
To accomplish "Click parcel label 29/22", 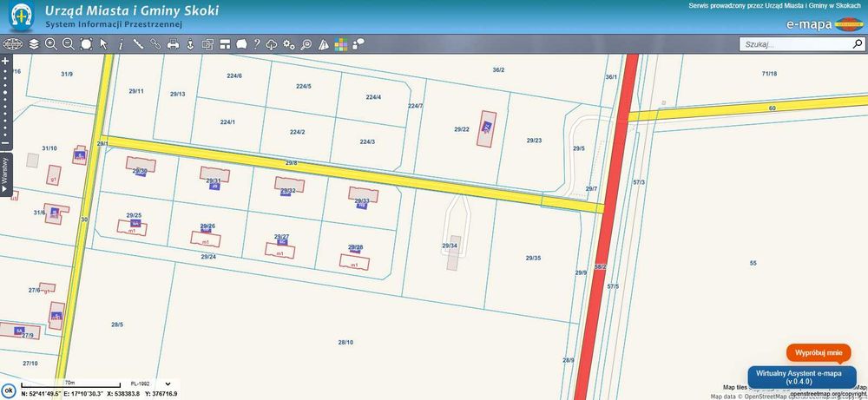I will click(x=462, y=129).
